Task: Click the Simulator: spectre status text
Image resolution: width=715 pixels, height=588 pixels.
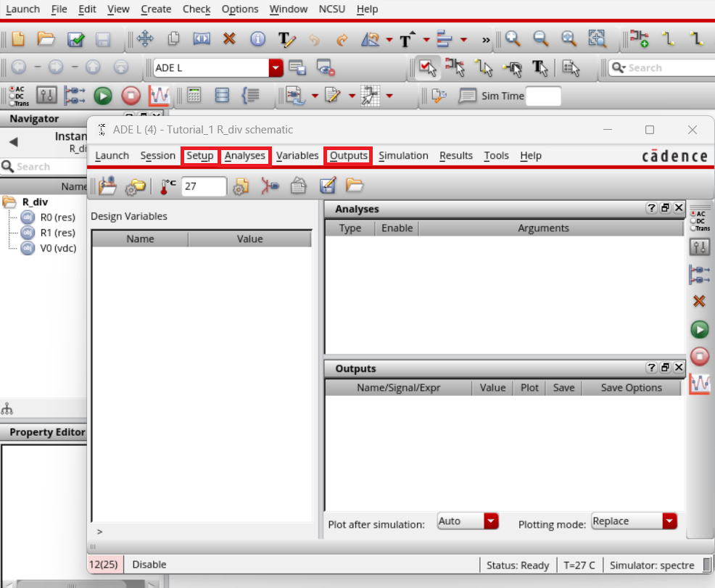Action: point(652,566)
